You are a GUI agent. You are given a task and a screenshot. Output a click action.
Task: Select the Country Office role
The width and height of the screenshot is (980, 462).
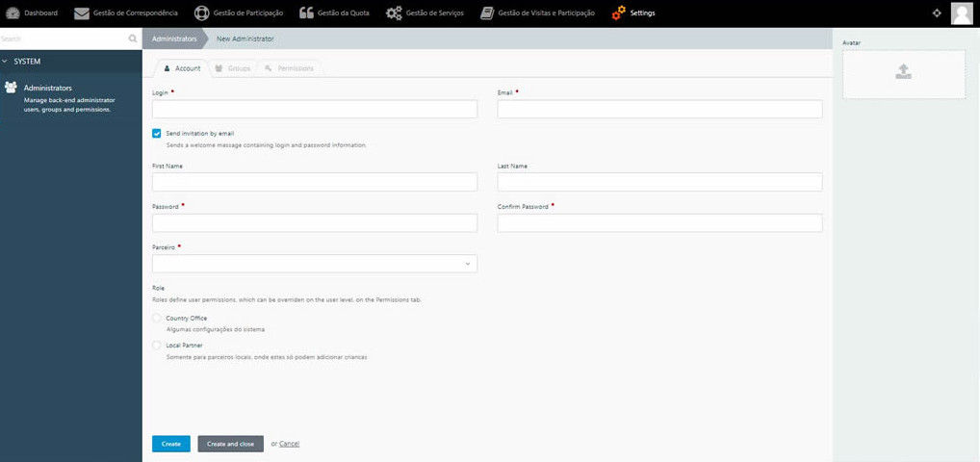(x=157, y=318)
